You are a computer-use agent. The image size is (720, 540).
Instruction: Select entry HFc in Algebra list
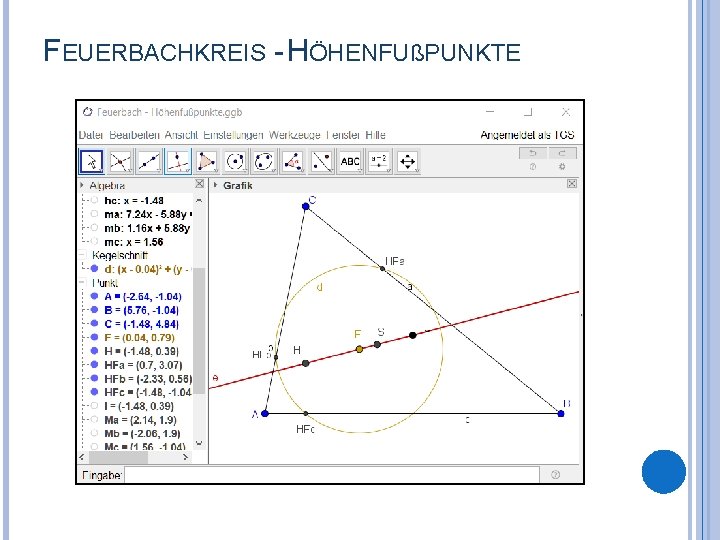147,392
